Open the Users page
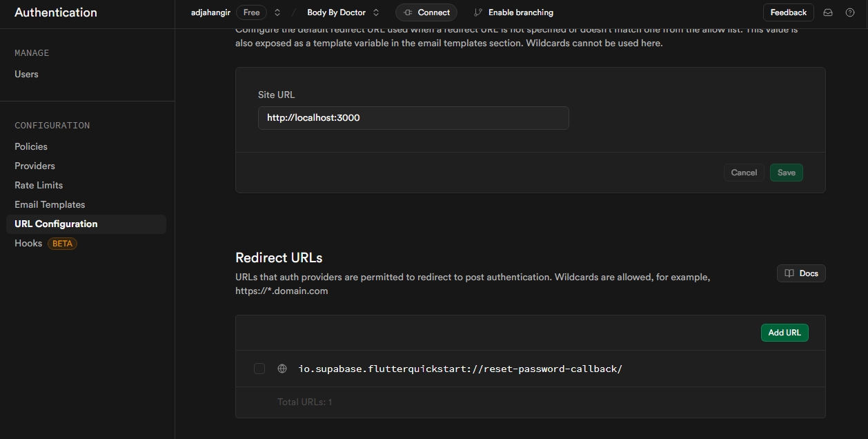 click(26, 74)
